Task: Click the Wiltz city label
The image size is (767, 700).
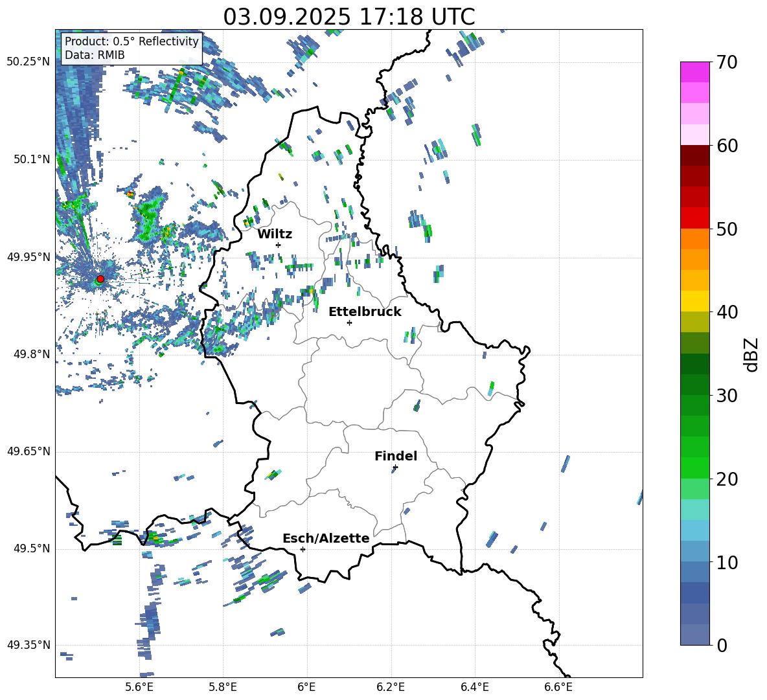Action: tap(275, 234)
